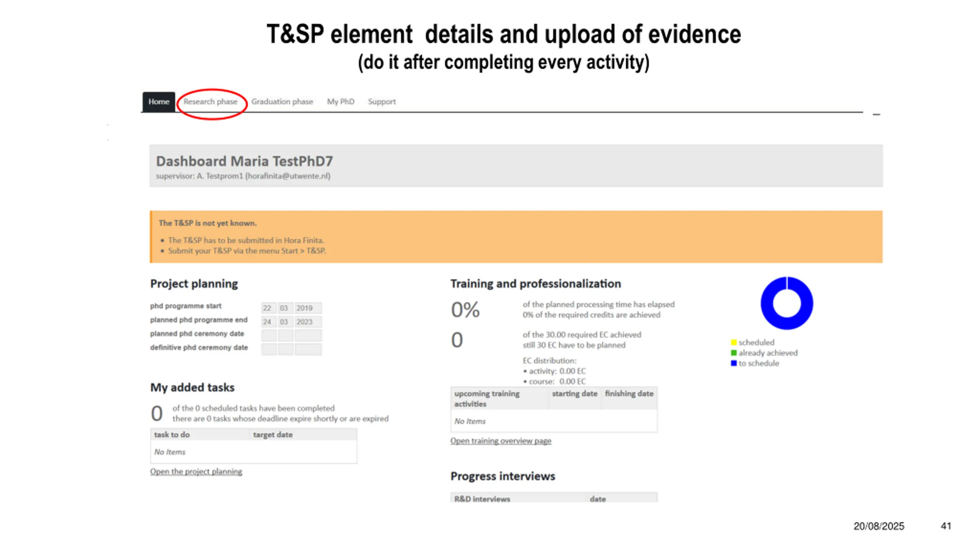Click Submit your T&SP via the menu text
The image size is (980, 551).
point(247,251)
